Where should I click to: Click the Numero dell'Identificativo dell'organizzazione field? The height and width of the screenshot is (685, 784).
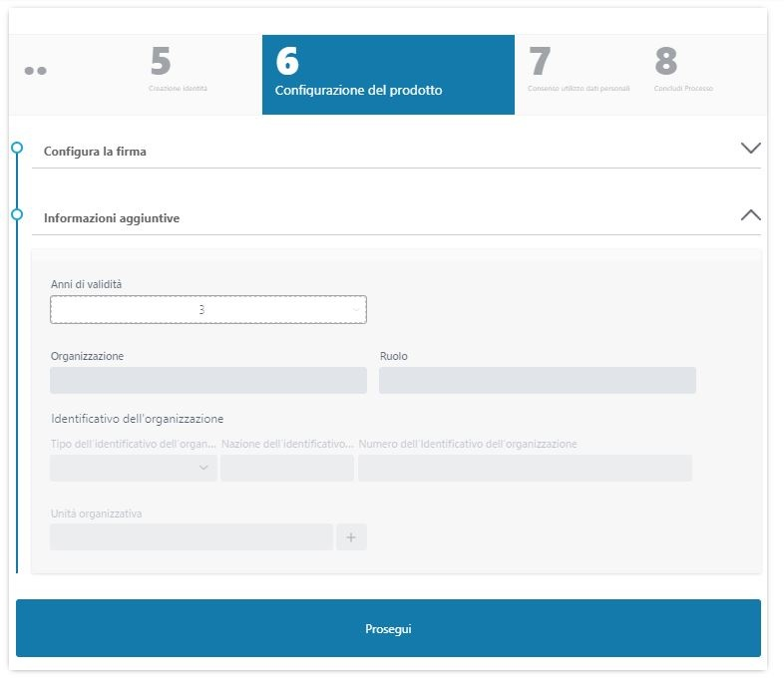pos(525,468)
